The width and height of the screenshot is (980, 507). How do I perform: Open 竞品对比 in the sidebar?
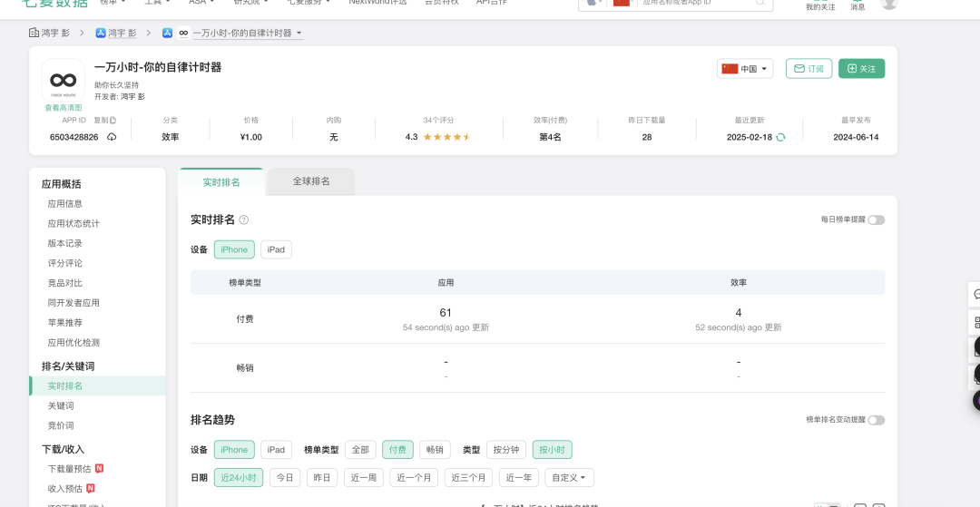coord(65,283)
